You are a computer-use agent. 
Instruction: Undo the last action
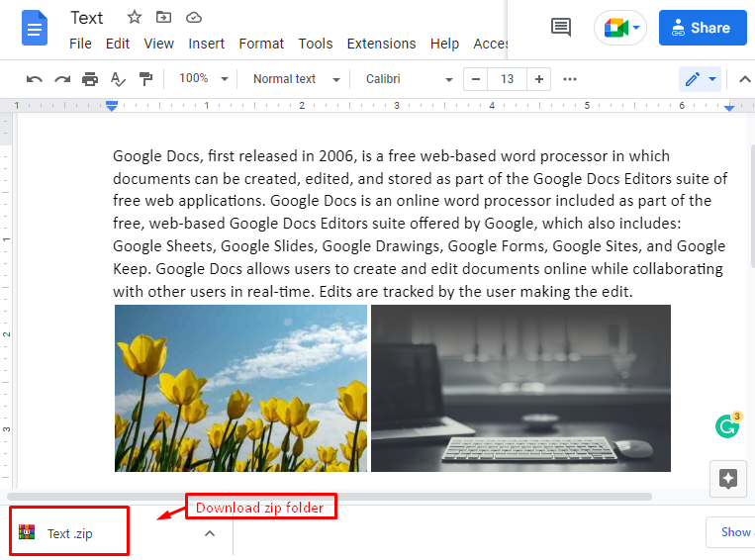click(x=35, y=79)
